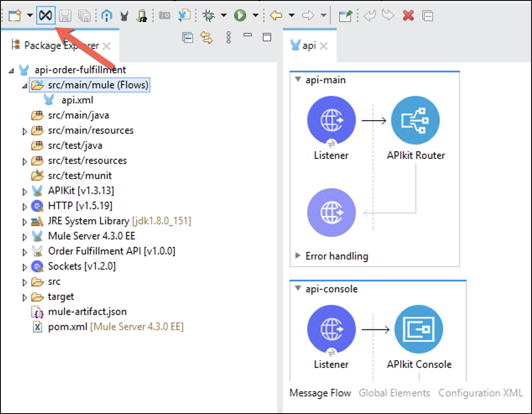Toggle Link with Editor in Package Explorer
The image size is (532, 414).
pos(206,38)
